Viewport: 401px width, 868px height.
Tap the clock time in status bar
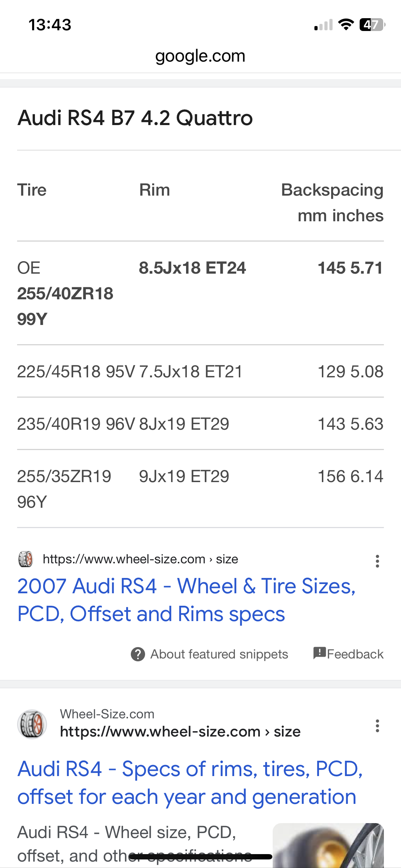point(50,25)
